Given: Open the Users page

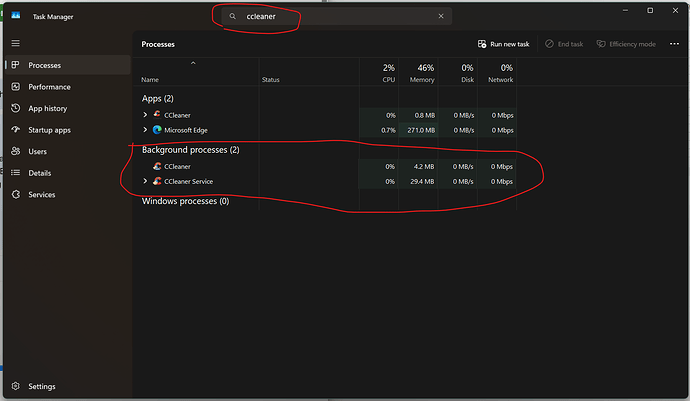Looking at the screenshot, I should click(69, 151).
